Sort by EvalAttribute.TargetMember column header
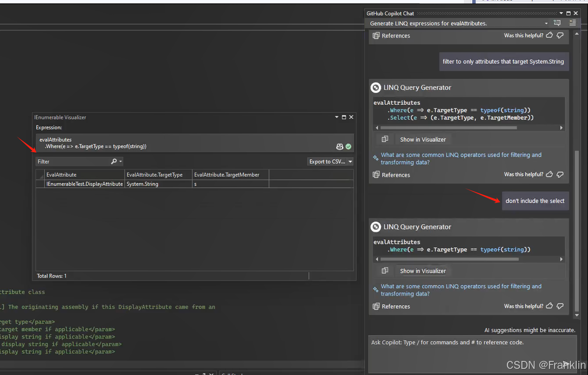This screenshot has width=588, height=375. [x=231, y=175]
